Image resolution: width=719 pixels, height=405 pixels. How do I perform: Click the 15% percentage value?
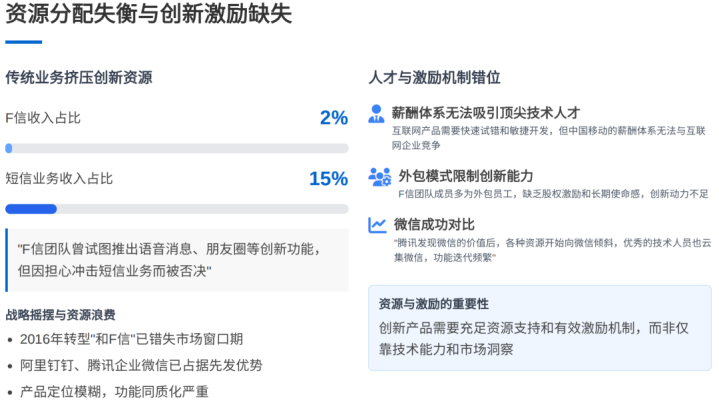[x=328, y=179]
